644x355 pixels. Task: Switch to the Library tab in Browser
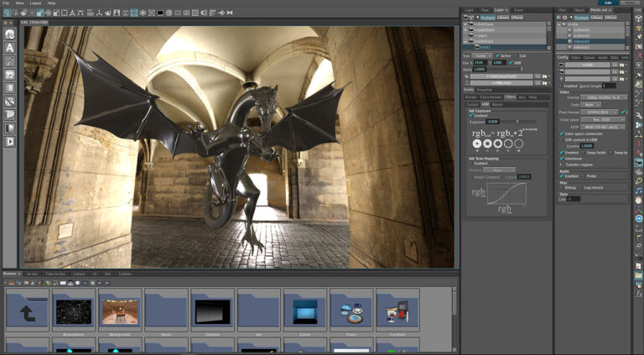click(79, 274)
